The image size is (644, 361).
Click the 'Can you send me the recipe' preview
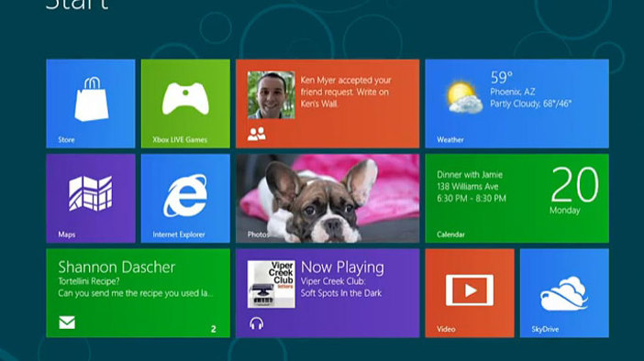pyautogui.click(x=136, y=293)
